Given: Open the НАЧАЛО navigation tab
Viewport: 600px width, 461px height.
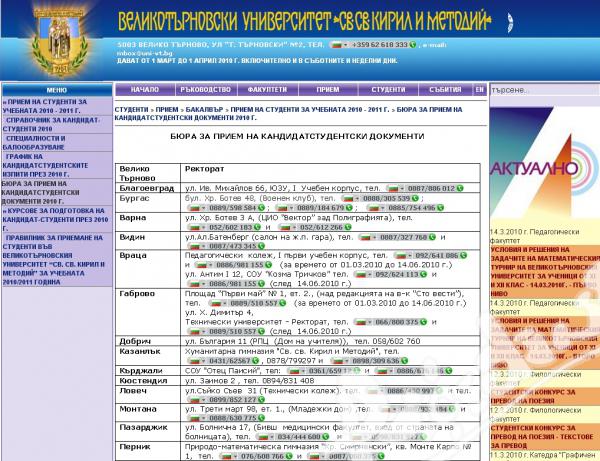Looking at the screenshot, I should coord(145,90).
